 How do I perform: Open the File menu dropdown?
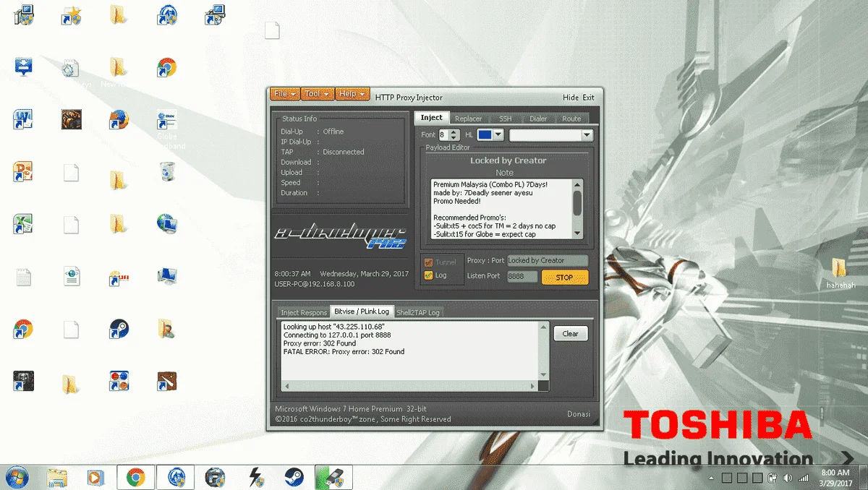tap(284, 94)
